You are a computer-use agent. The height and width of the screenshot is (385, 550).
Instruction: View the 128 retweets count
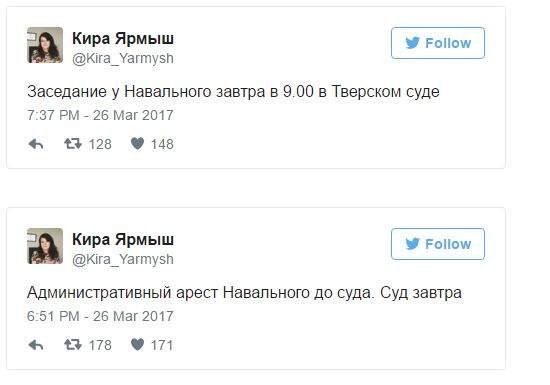click(x=100, y=144)
